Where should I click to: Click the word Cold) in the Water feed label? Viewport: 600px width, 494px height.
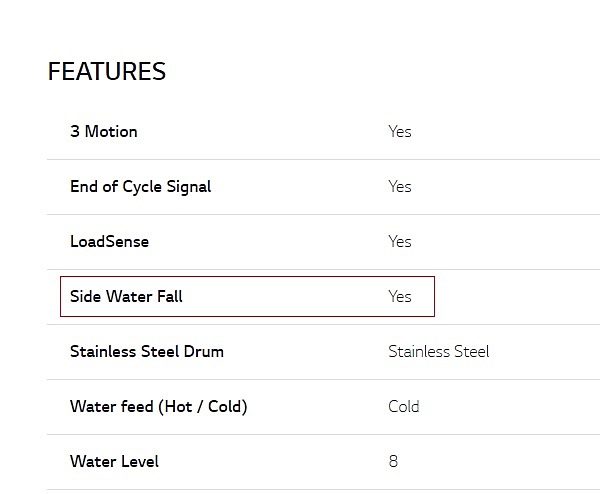point(228,407)
